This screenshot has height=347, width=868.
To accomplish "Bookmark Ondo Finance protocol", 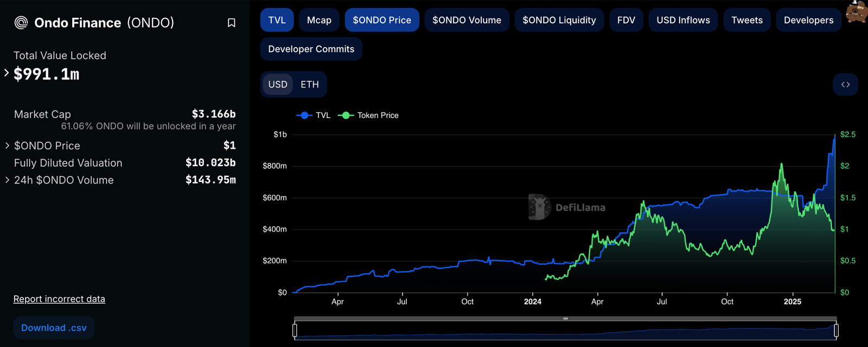I will 231,23.
